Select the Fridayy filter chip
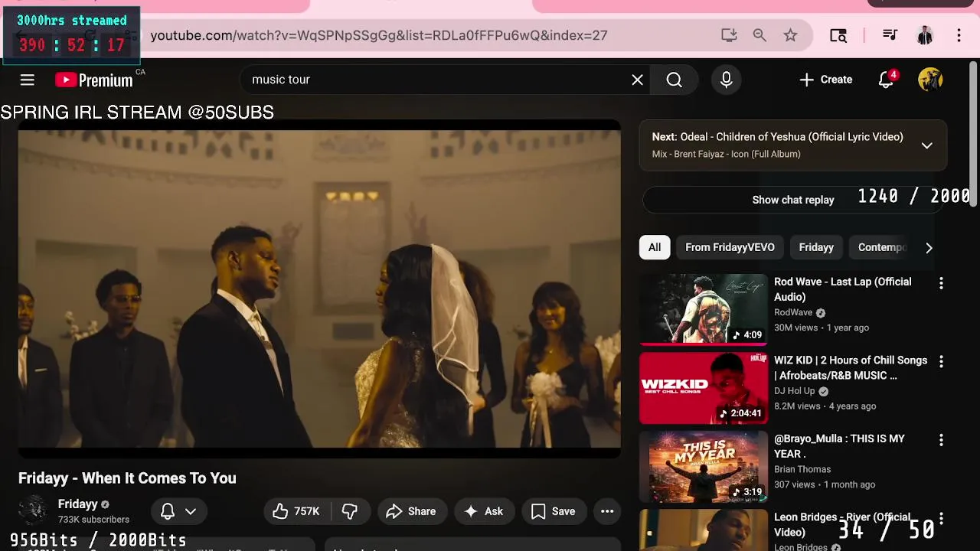 tap(816, 247)
